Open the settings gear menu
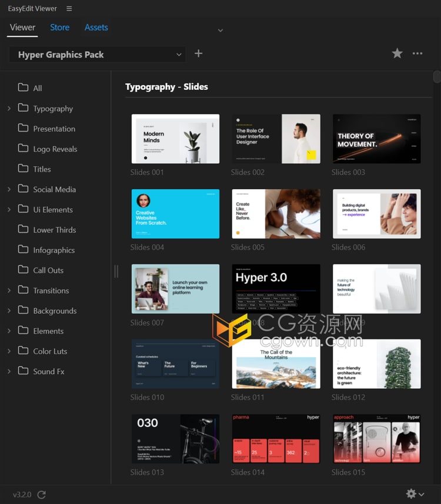Image resolution: width=441 pixels, height=504 pixels. (x=415, y=493)
